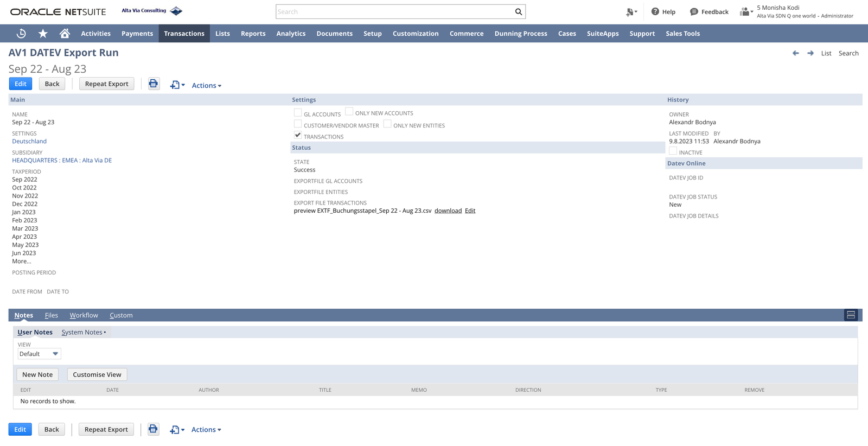
Task: Go to next record arrow
Action: tap(810, 53)
